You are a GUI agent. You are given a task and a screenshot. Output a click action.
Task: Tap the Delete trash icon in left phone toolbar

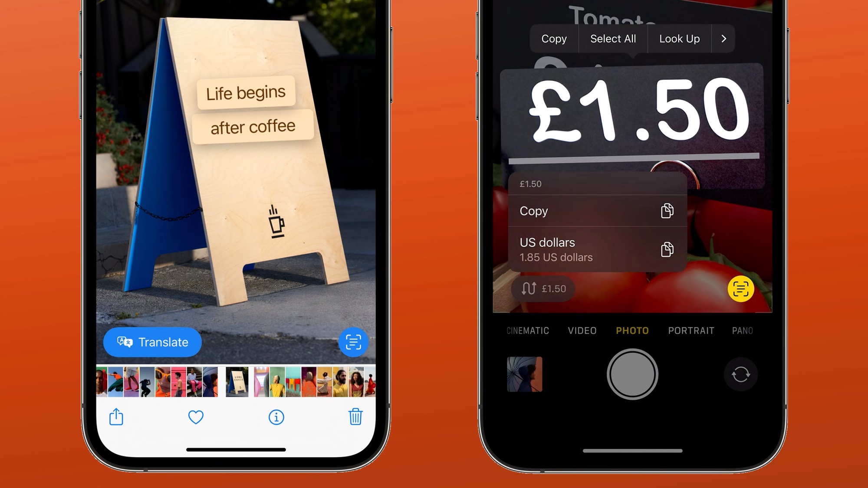355,417
